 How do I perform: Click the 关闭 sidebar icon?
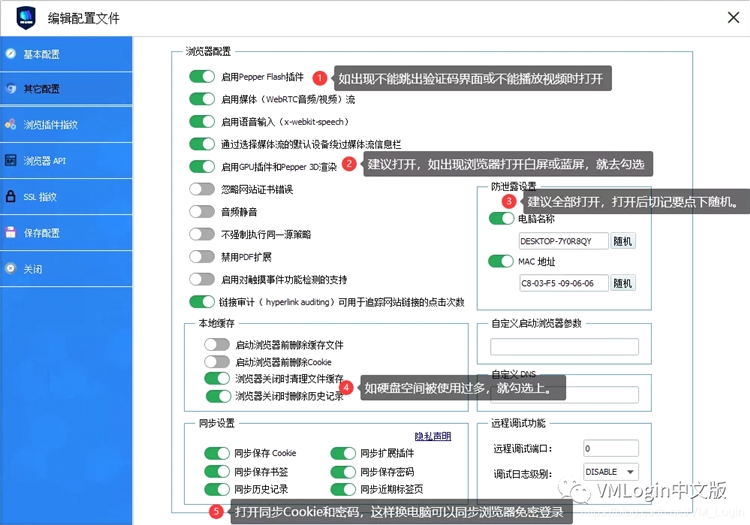point(11,268)
